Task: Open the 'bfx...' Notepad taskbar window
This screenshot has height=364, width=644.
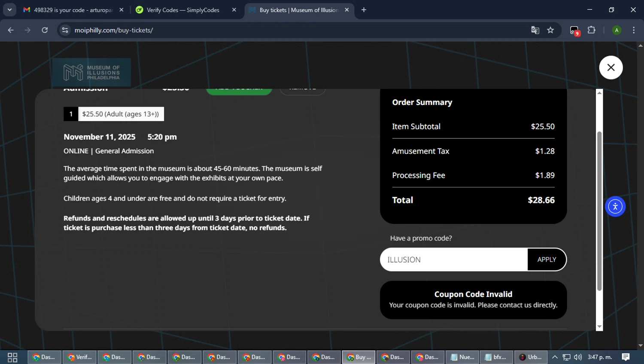Action: click(496, 357)
